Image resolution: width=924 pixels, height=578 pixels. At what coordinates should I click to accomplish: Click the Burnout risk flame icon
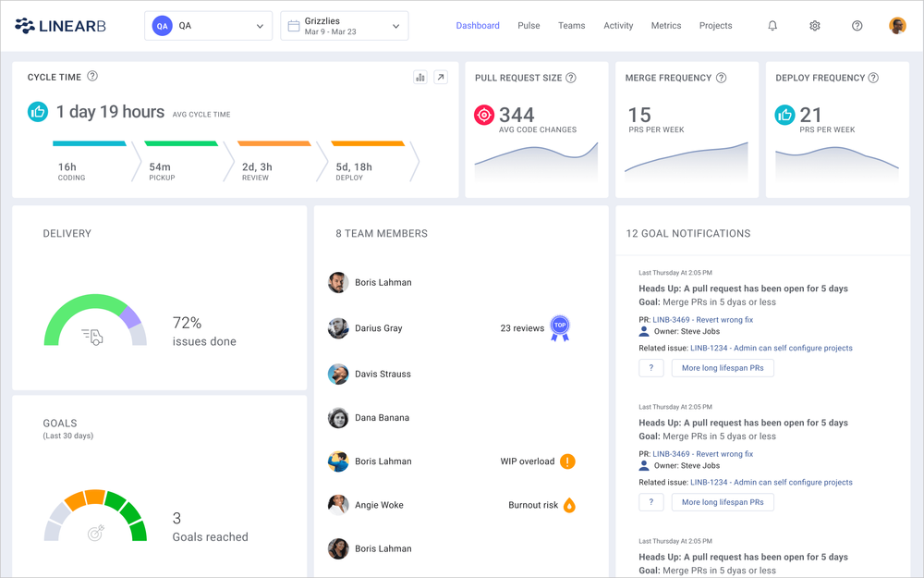coord(568,505)
